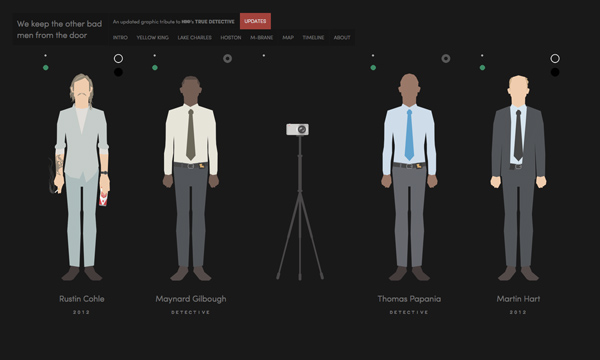Click the black dot beside Rustin Cohle
This screenshot has width=600, height=360.
coord(118,72)
